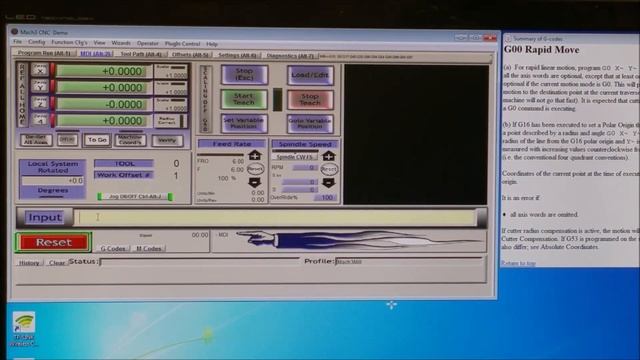Open the Config menu
The height and width of the screenshot is (360, 640).
point(36,42)
